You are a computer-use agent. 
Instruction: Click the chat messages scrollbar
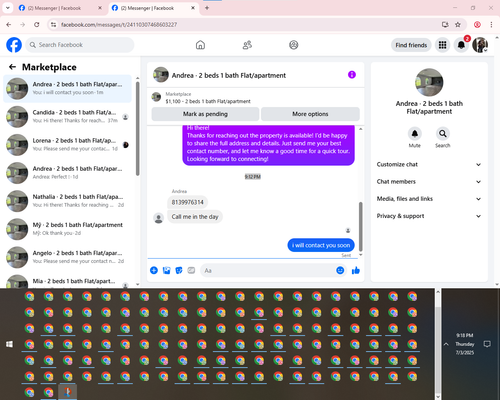pyautogui.click(x=360, y=227)
